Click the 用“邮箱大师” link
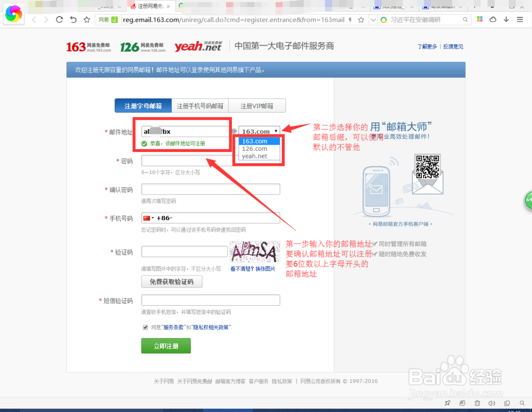The height and width of the screenshot is (412, 532). click(401, 127)
